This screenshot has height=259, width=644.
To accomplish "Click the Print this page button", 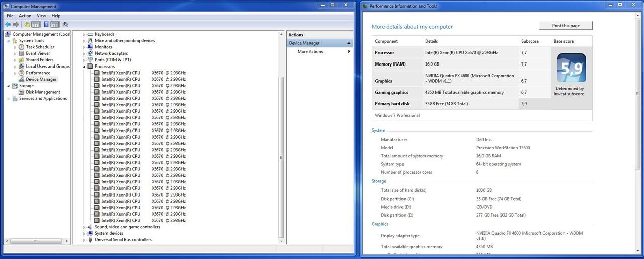I will pos(566,26).
